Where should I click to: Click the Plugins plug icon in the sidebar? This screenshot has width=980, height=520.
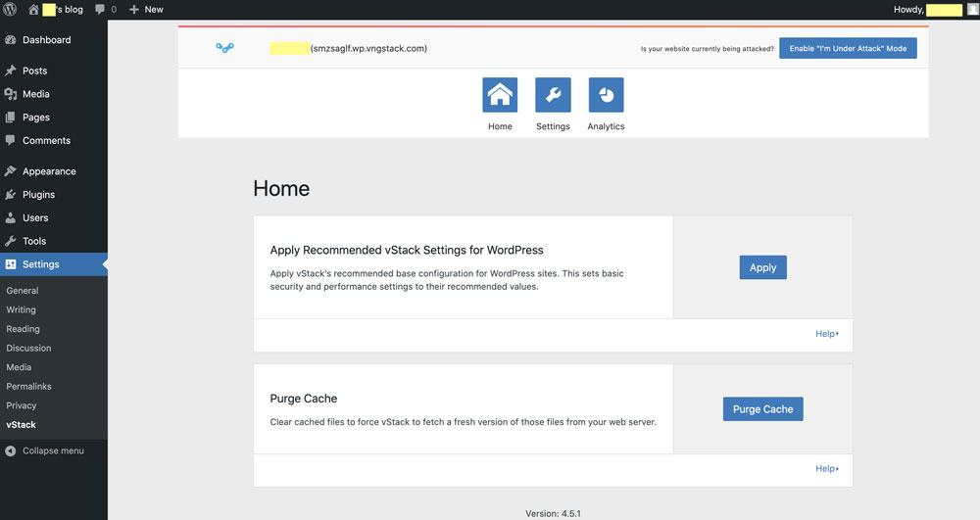point(10,195)
